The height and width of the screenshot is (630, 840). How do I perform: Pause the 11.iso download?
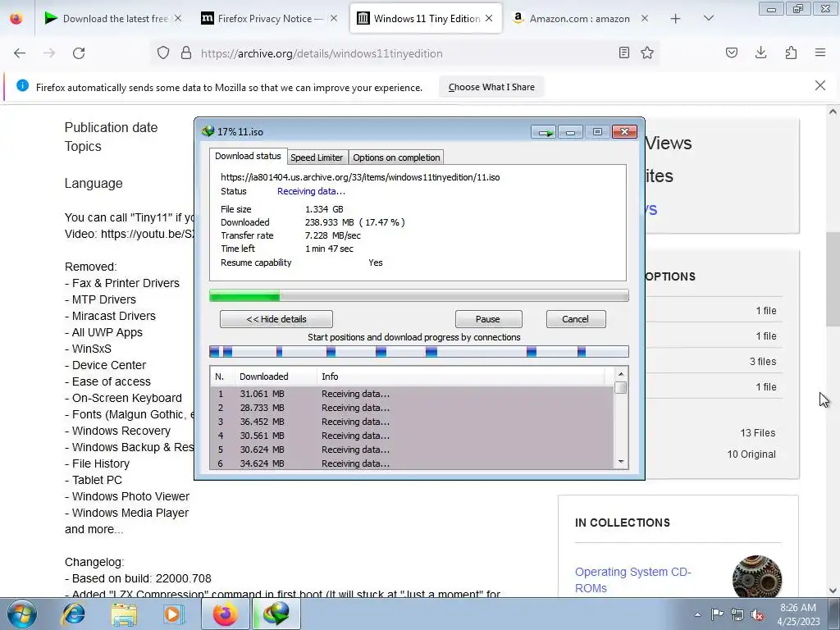coord(488,319)
